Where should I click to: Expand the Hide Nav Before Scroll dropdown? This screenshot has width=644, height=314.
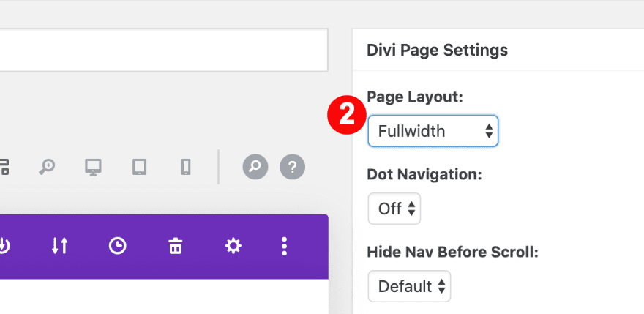pyautogui.click(x=409, y=286)
